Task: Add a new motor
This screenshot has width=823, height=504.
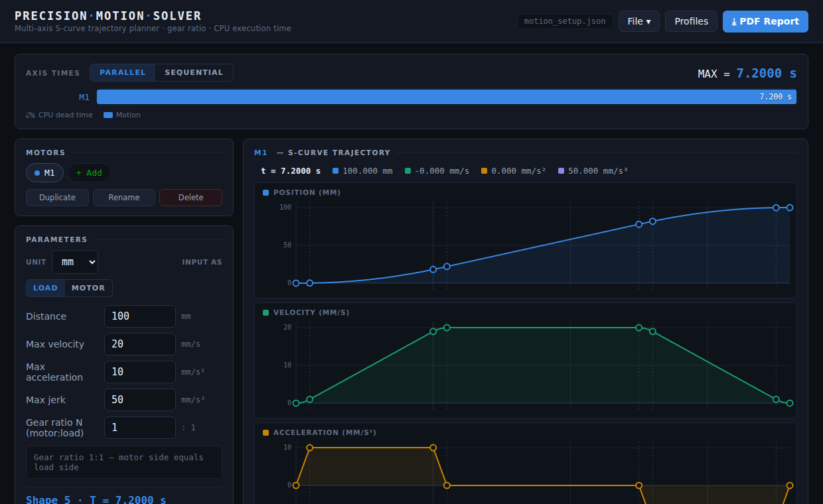Action: click(x=89, y=173)
